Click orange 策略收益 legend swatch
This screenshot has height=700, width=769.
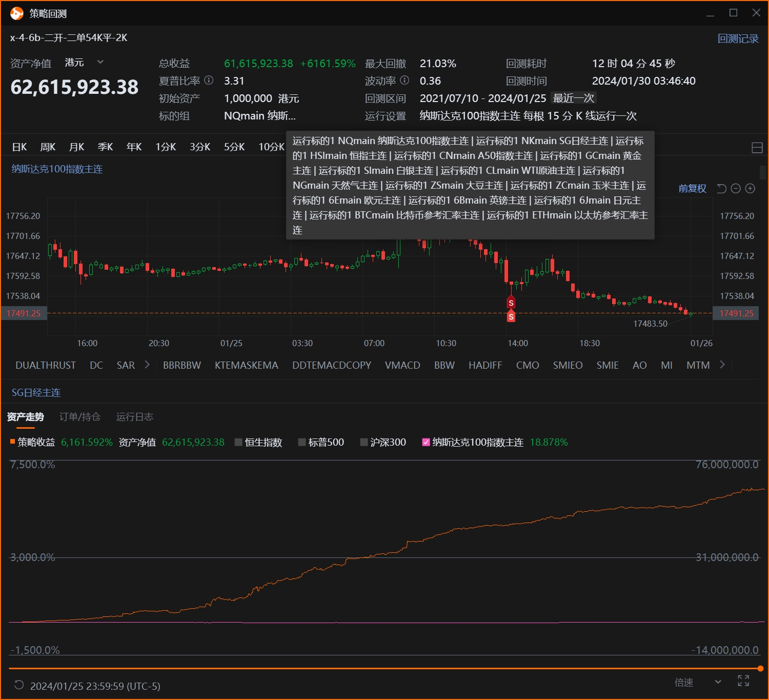12,441
